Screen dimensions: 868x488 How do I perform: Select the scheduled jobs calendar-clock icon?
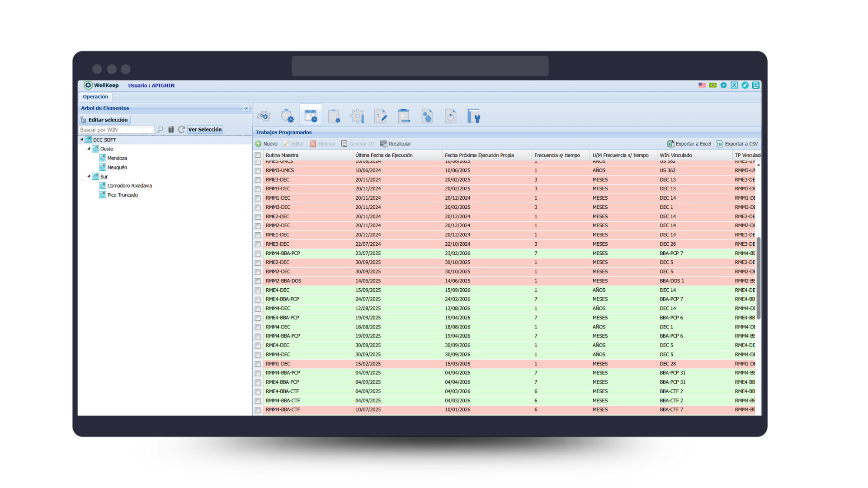tap(311, 116)
